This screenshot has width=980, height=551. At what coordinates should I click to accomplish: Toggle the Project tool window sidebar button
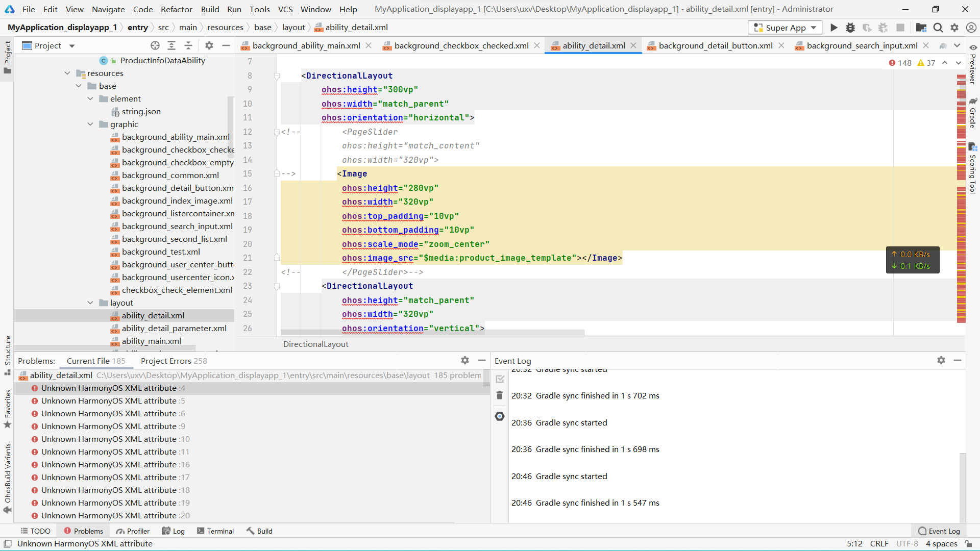7,57
